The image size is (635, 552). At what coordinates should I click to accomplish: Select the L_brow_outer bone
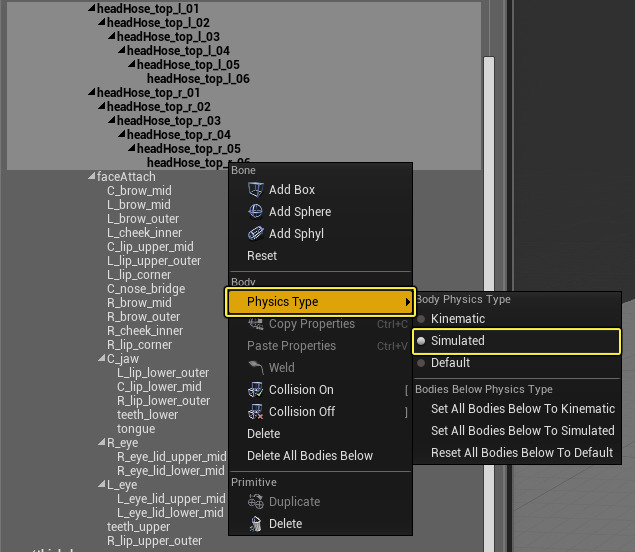click(x=143, y=219)
